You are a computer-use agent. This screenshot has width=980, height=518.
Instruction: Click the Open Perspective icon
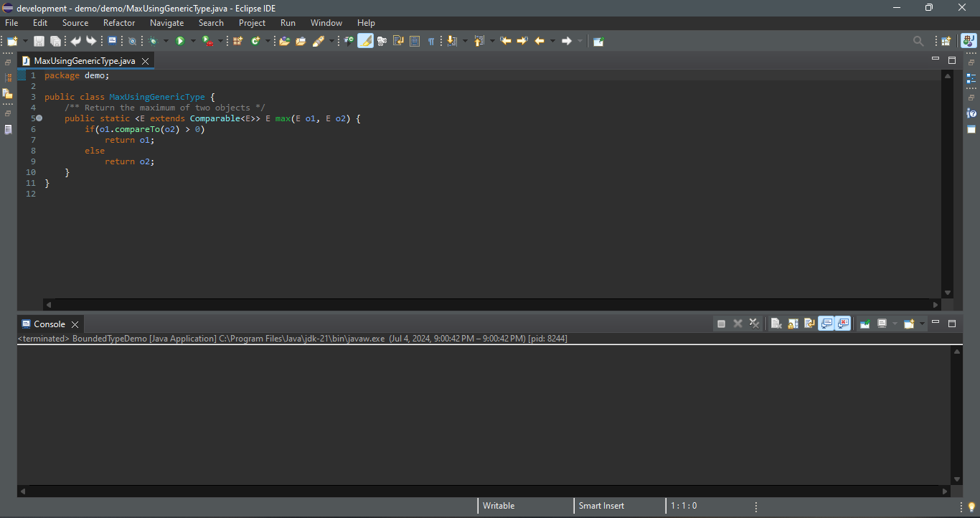coord(946,41)
